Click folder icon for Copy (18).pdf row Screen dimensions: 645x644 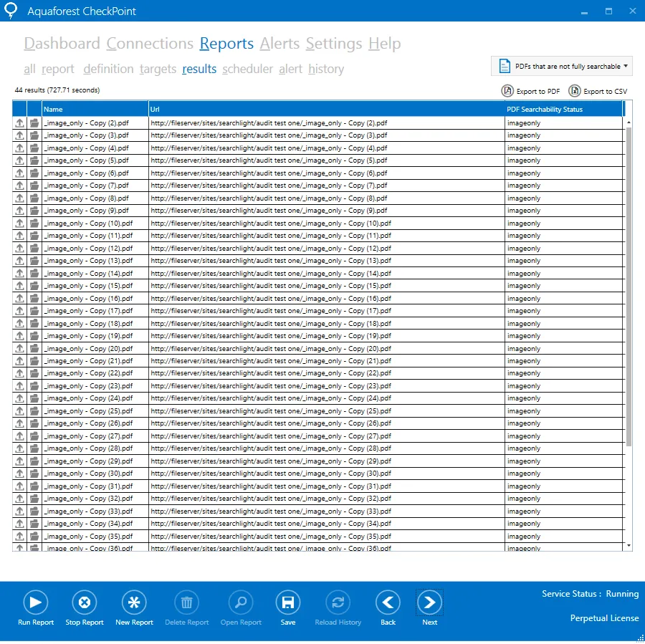pos(34,324)
